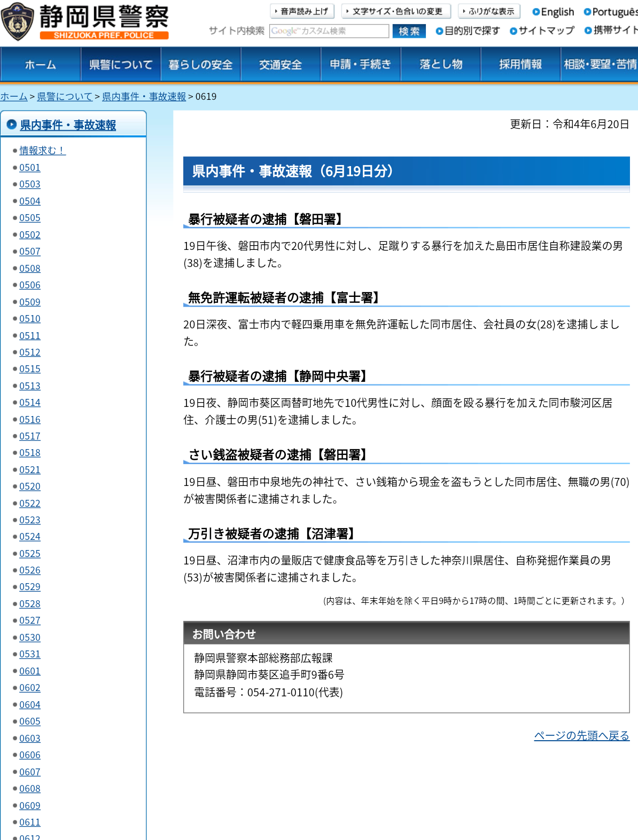Open the 交通安全 navigation tab
Viewport: 638px width, 840px height.
click(x=281, y=64)
